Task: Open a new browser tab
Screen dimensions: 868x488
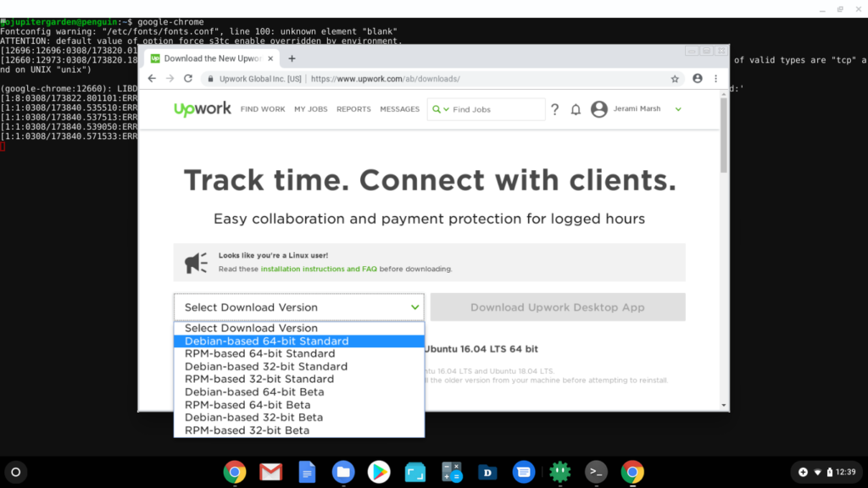Action: (292, 58)
